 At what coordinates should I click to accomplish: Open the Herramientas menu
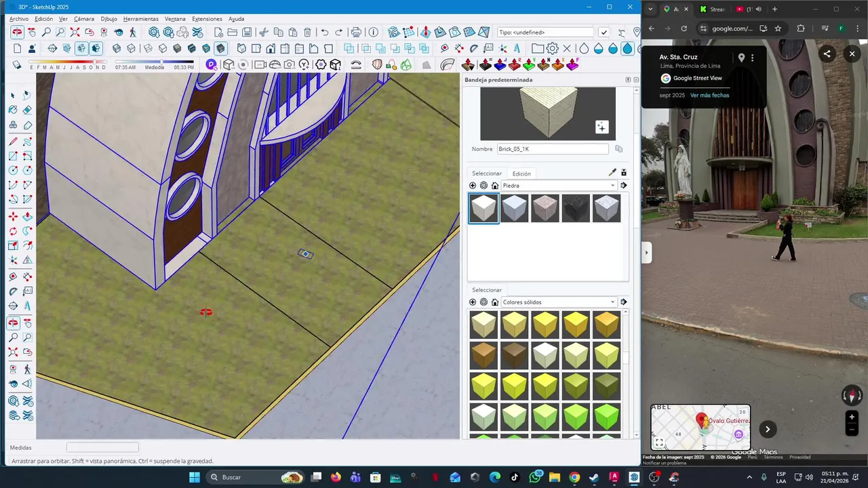(140, 19)
